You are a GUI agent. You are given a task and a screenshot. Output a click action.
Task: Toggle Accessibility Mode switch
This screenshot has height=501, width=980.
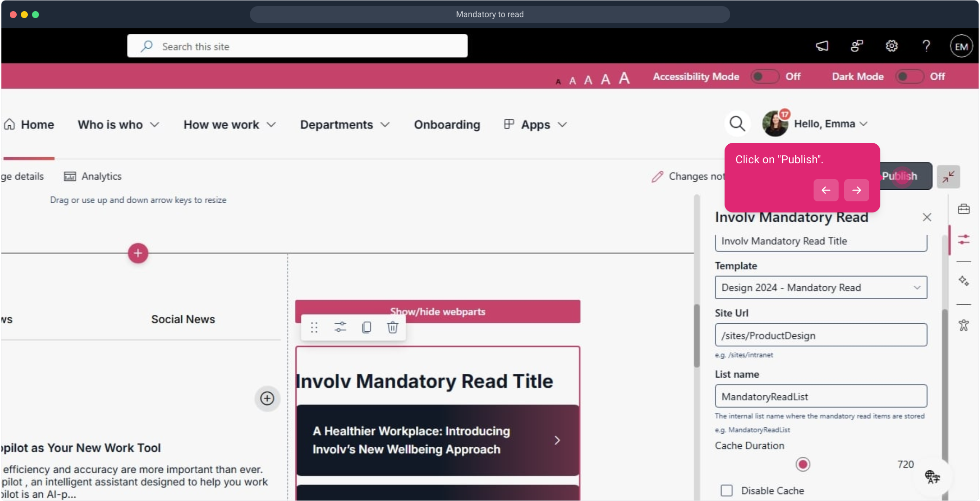[x=764, y=77]
